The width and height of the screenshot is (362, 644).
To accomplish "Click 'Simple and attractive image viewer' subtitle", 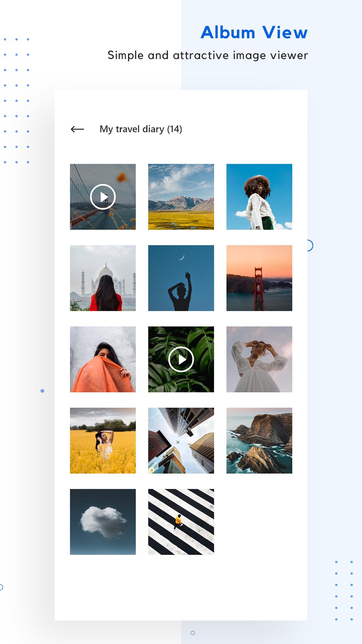I will (207, 55).
